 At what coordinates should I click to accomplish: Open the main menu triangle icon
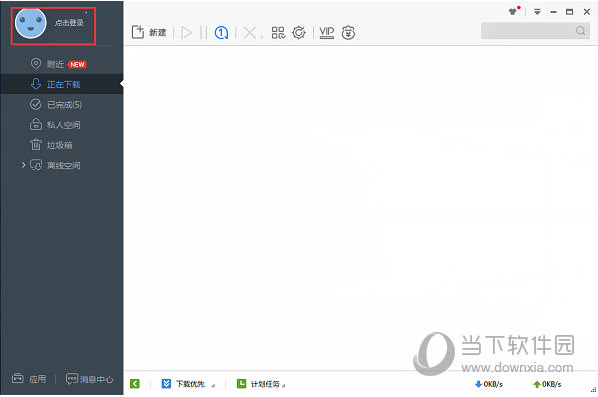pos(537,12)
